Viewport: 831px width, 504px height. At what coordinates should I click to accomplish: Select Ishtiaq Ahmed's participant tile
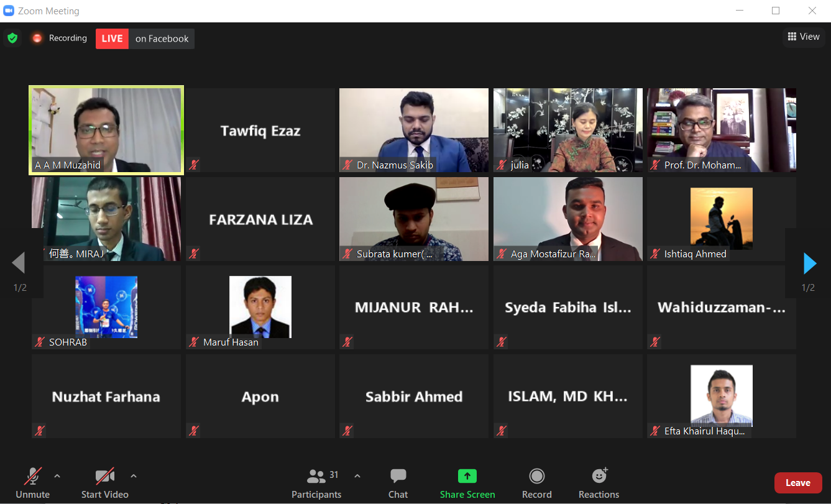(721, 219)
